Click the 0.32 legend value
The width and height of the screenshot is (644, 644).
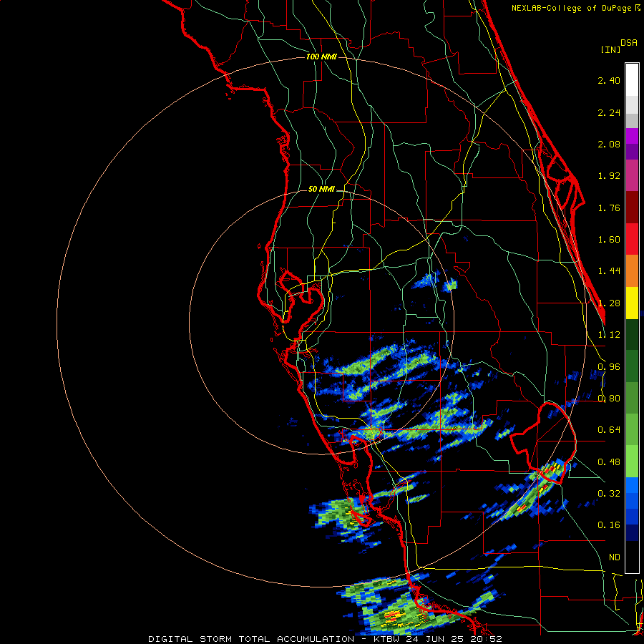point(609,493)
